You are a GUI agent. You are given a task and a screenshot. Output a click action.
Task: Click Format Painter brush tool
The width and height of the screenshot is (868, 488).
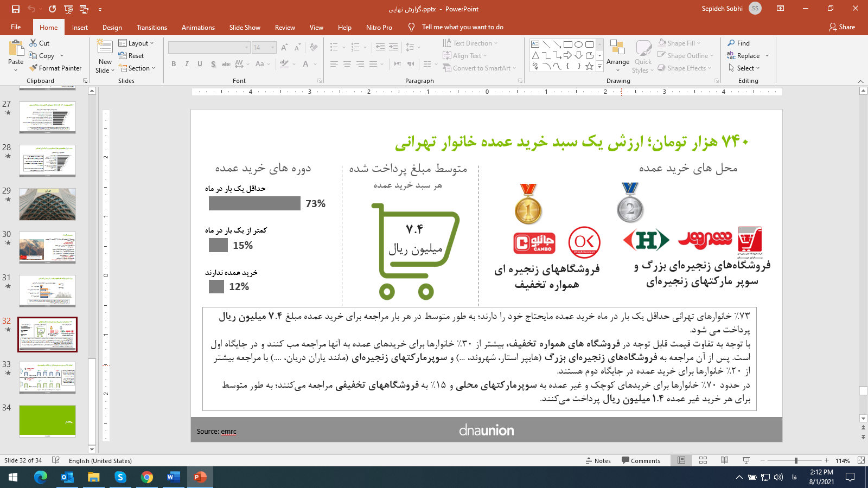(56, 68)
